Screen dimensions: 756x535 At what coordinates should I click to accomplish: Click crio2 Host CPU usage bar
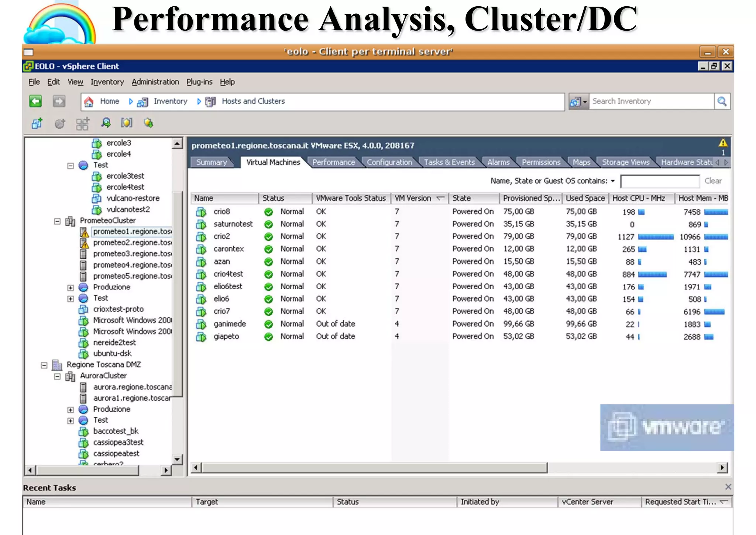pyautogui.click(x=656, y=237)
